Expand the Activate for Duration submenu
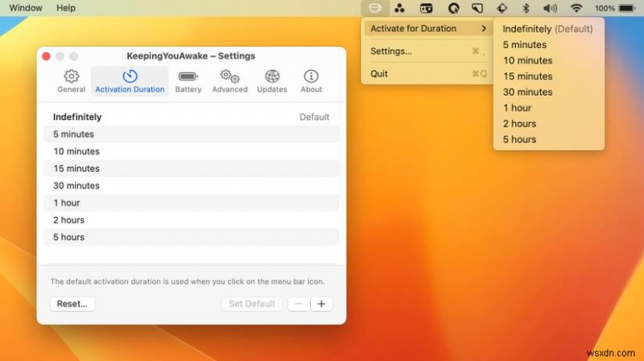 click(x=427, y=28)
